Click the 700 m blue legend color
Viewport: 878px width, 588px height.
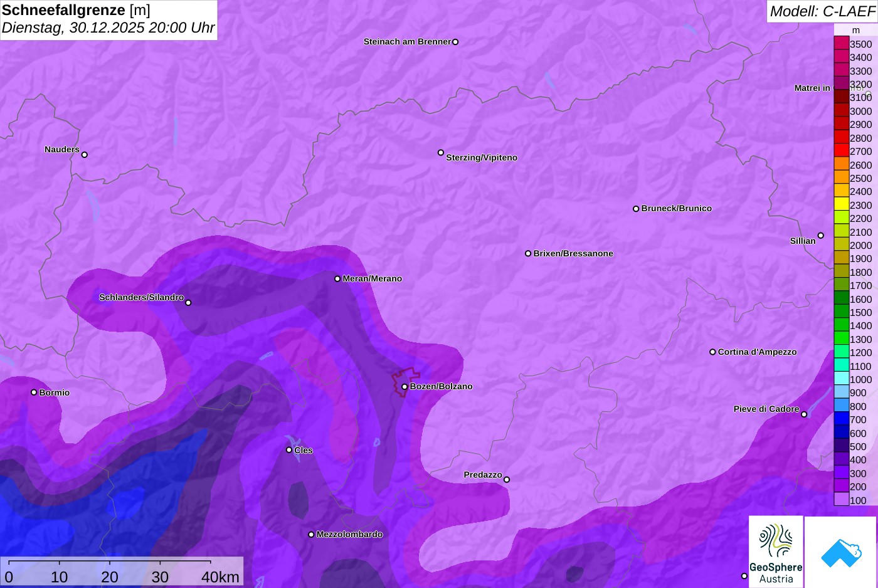pos(841,419)
